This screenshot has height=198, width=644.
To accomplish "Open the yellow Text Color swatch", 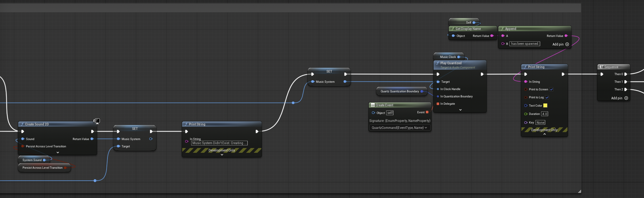I will pyautogui.click(x=545, y=106).
